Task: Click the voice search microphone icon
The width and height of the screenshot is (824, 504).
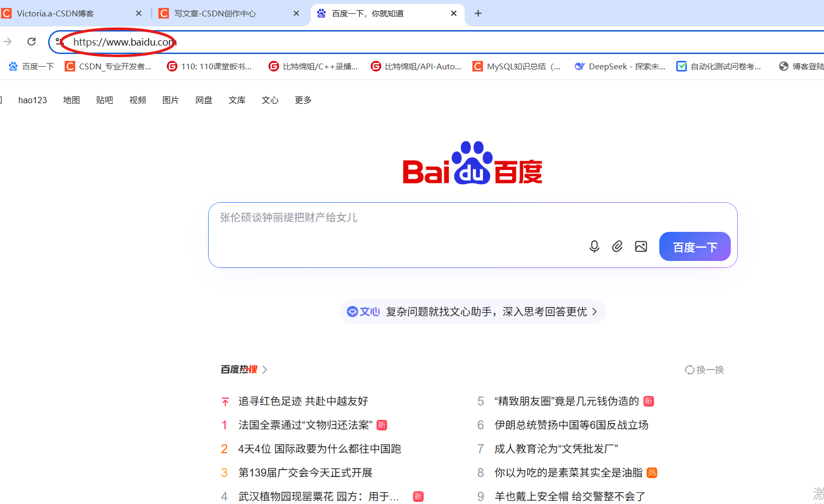Action: (594, 247)
